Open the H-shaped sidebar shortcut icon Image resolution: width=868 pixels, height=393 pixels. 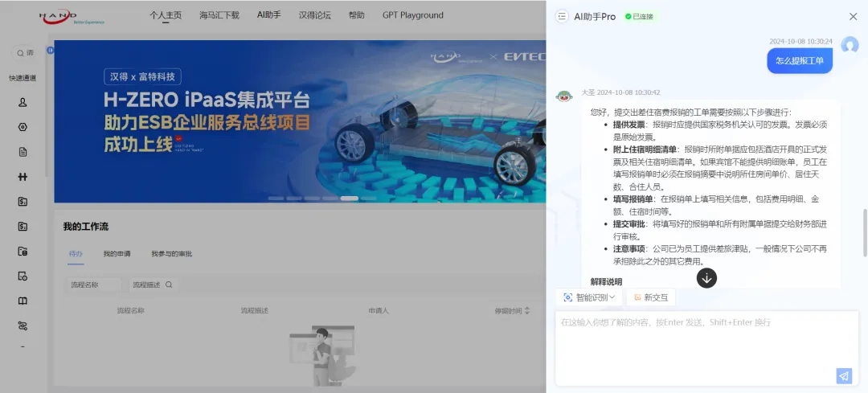[23, 177]
